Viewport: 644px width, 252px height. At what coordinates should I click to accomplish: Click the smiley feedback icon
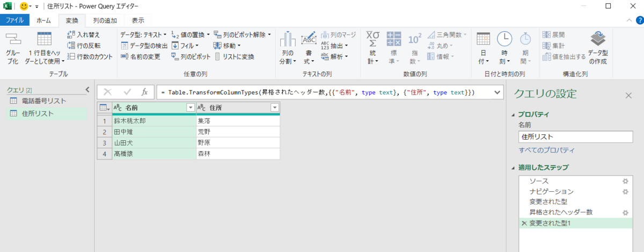click(24, 6)
